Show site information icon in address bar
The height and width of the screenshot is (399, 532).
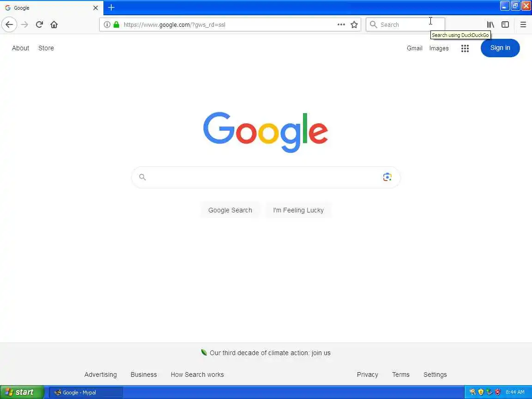[x=107, y=24]
